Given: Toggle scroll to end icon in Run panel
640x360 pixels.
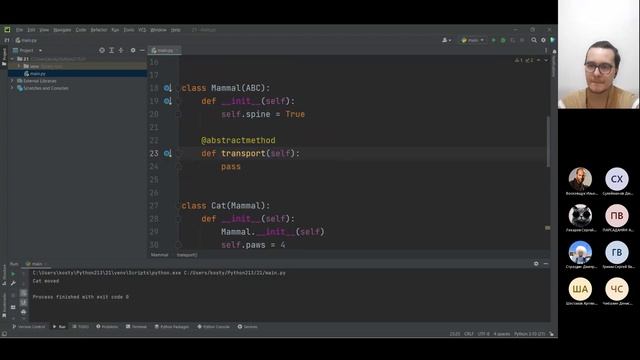Looking at the screenshot, I should click(x=23, y=302).
